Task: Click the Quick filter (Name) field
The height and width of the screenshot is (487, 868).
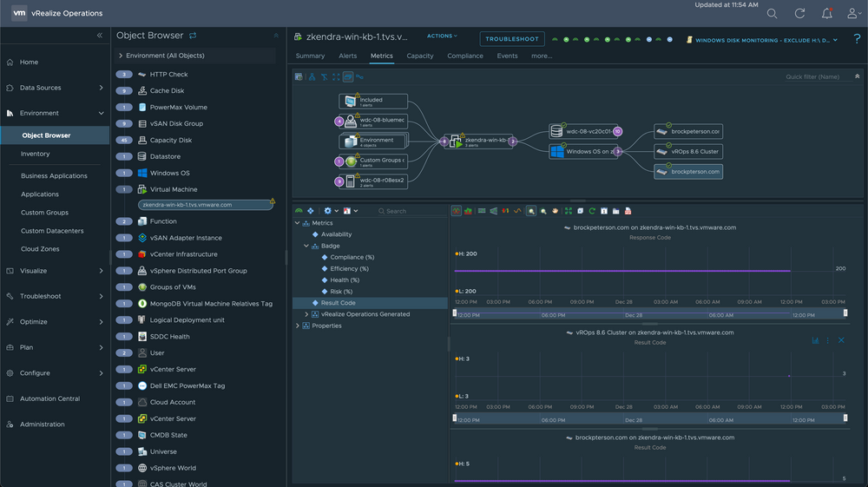Action: click(x=812, y=76)
